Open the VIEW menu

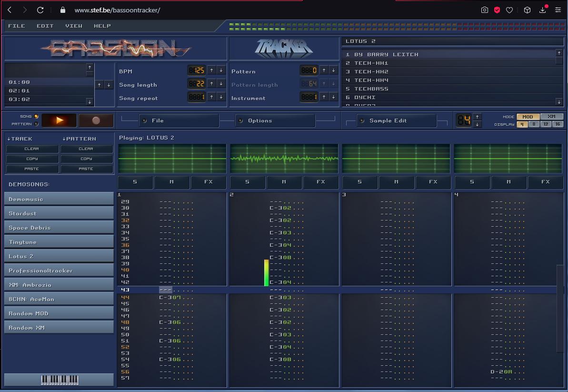[73, 26]
